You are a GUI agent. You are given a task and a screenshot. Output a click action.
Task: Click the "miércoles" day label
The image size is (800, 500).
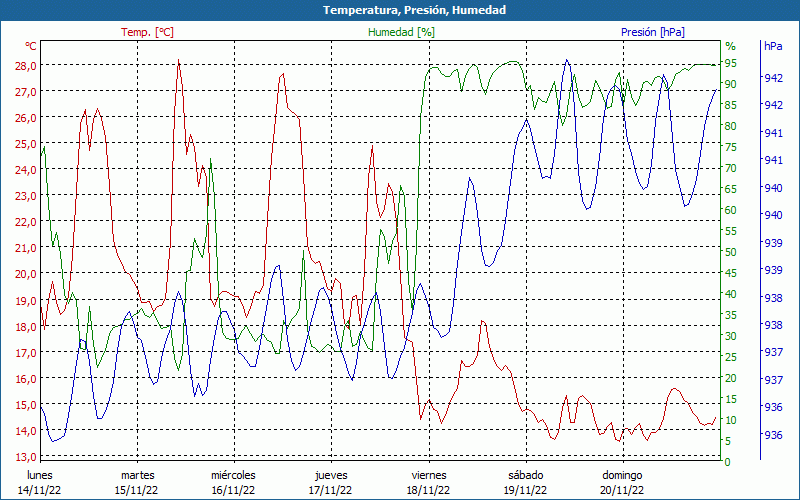click(x=233, y=475)
